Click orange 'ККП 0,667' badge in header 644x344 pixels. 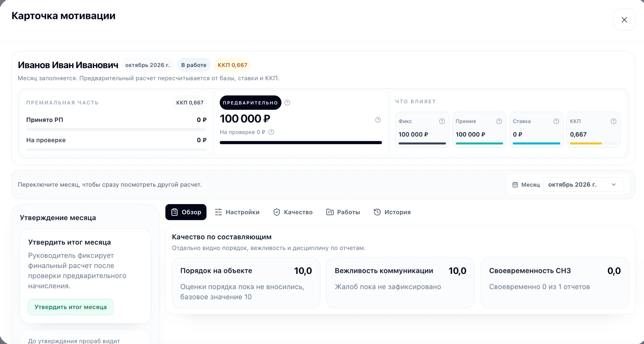pos(232,65)
